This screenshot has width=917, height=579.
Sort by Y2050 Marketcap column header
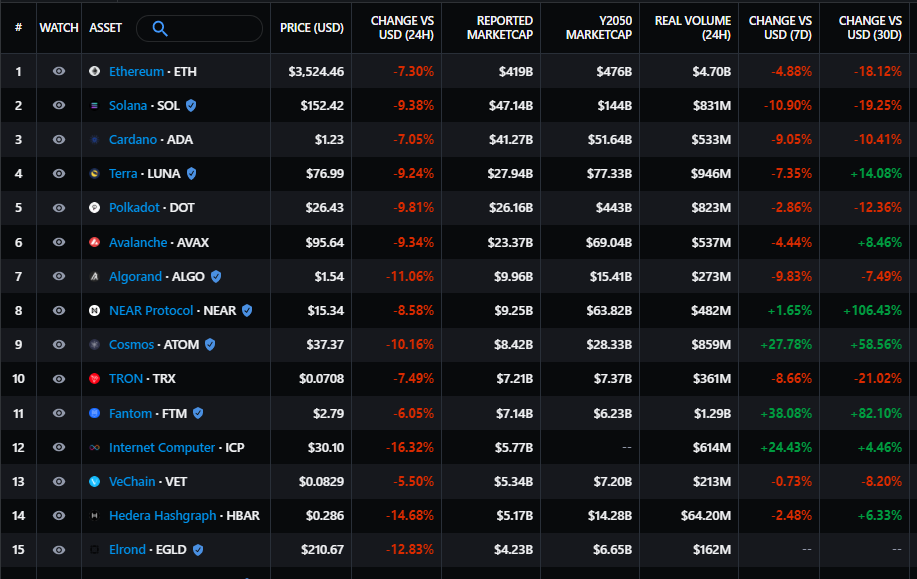coord(599,28)
